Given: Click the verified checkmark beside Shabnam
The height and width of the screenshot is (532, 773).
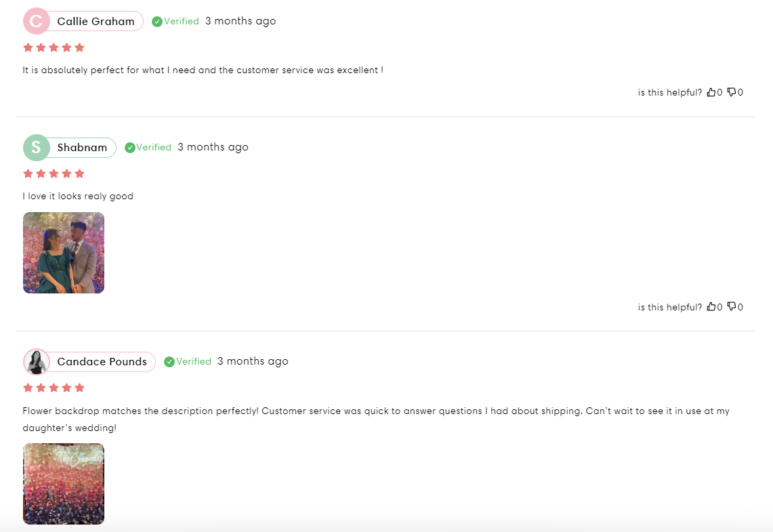Looking at the screenshot, I should pyautogui.click(x=130, y=148).
